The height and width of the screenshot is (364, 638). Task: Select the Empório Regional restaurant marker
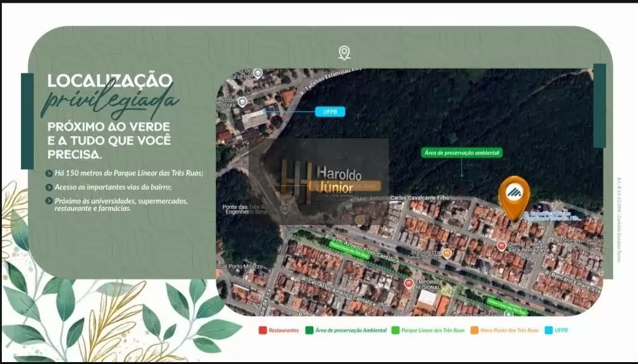[408, 284]
